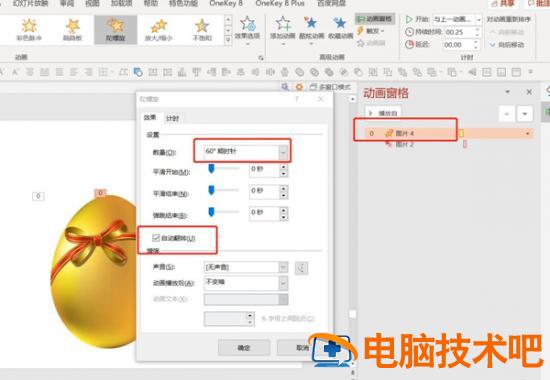The width and height of the screenshot is (550, 380).
Task: Adjust the 平滑结束 slider handle
Action: click(211, 190)
